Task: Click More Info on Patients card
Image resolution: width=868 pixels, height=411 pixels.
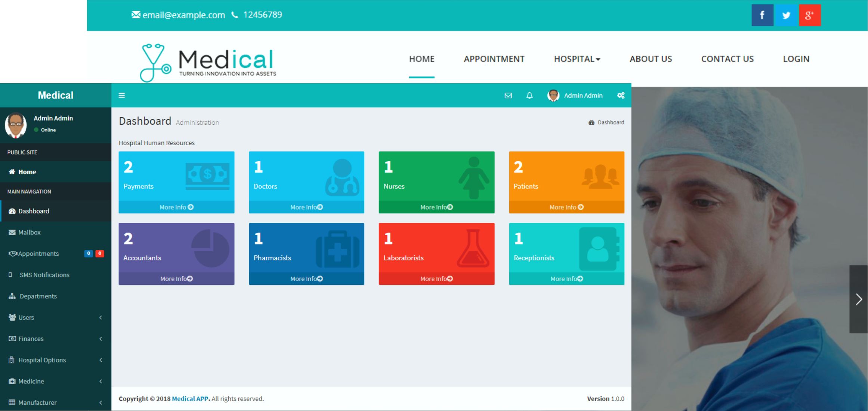Action: (566, 207)
